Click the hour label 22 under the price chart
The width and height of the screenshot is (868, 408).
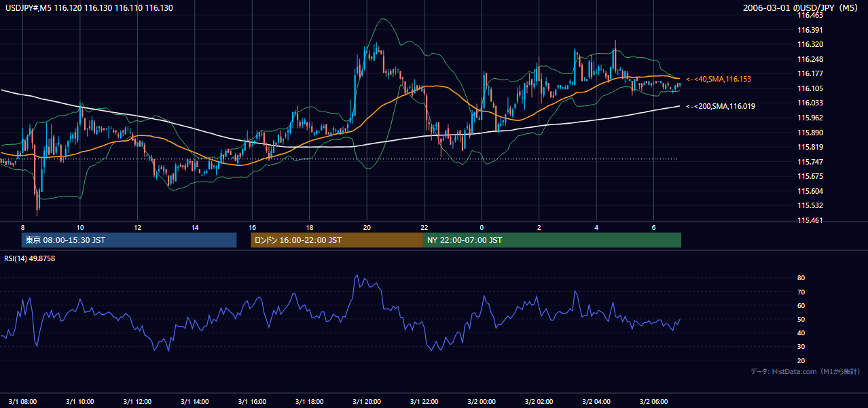pos(424,227)
